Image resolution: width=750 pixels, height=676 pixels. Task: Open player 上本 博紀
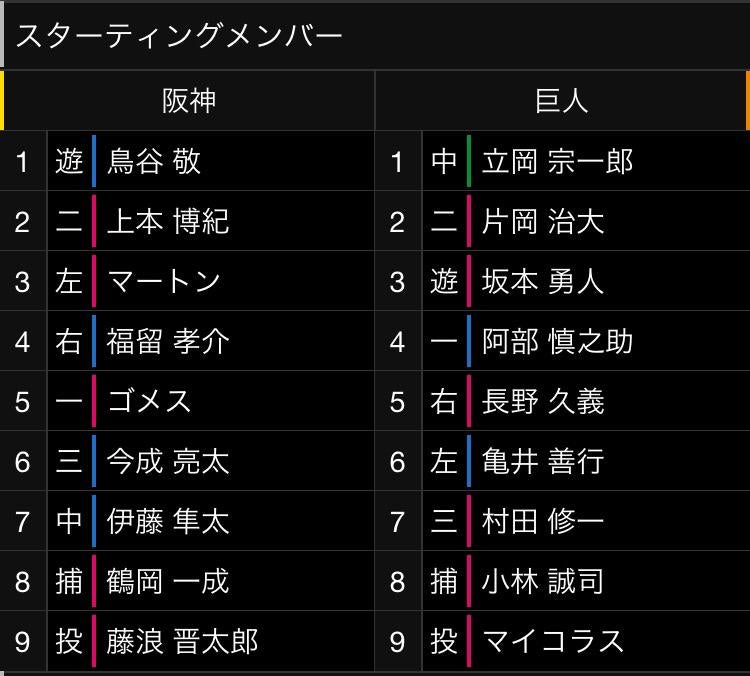click(168, 222)
